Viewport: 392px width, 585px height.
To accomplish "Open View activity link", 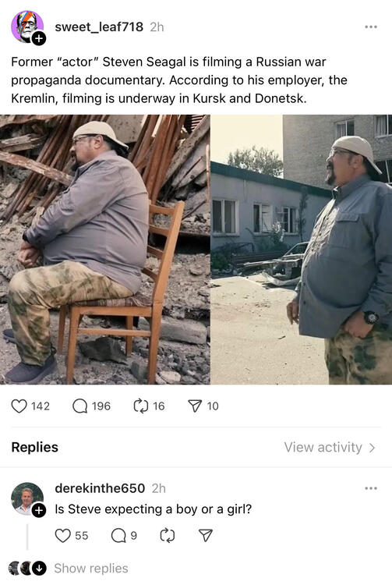I will click(x=330, y=447).
